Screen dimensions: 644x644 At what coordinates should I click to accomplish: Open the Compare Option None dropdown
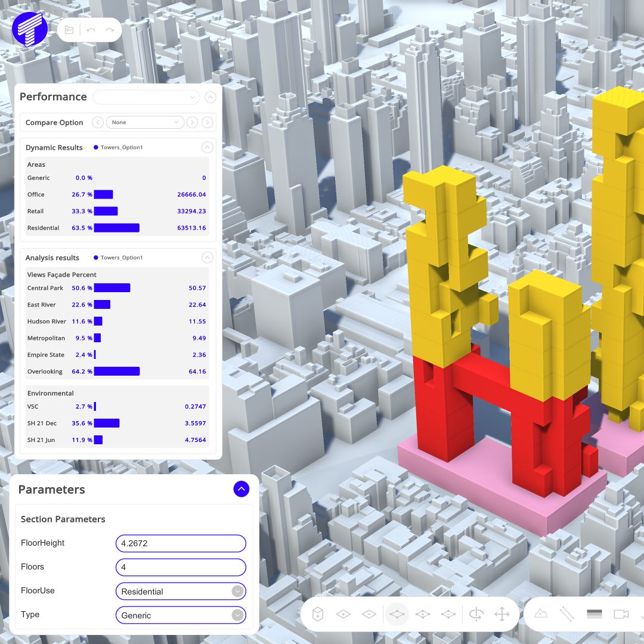pos(145,122)
